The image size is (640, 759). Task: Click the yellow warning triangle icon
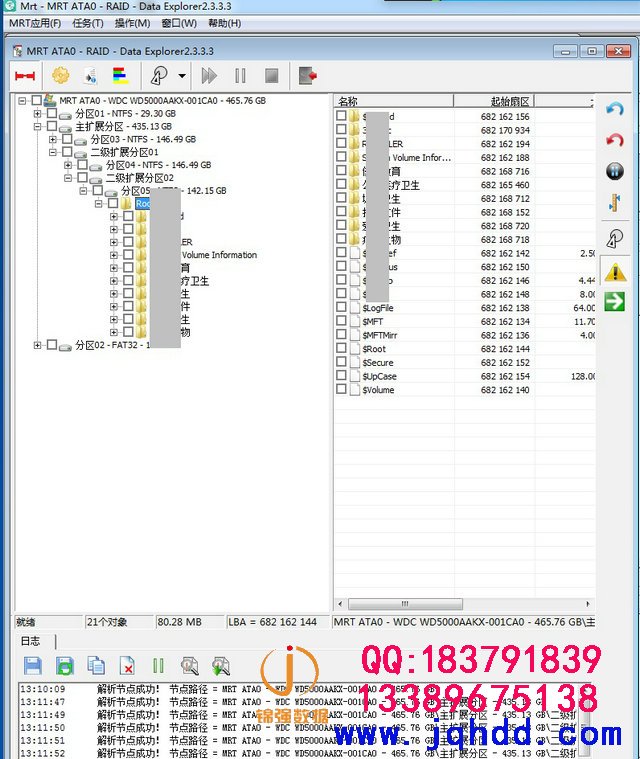pos(615,272)
